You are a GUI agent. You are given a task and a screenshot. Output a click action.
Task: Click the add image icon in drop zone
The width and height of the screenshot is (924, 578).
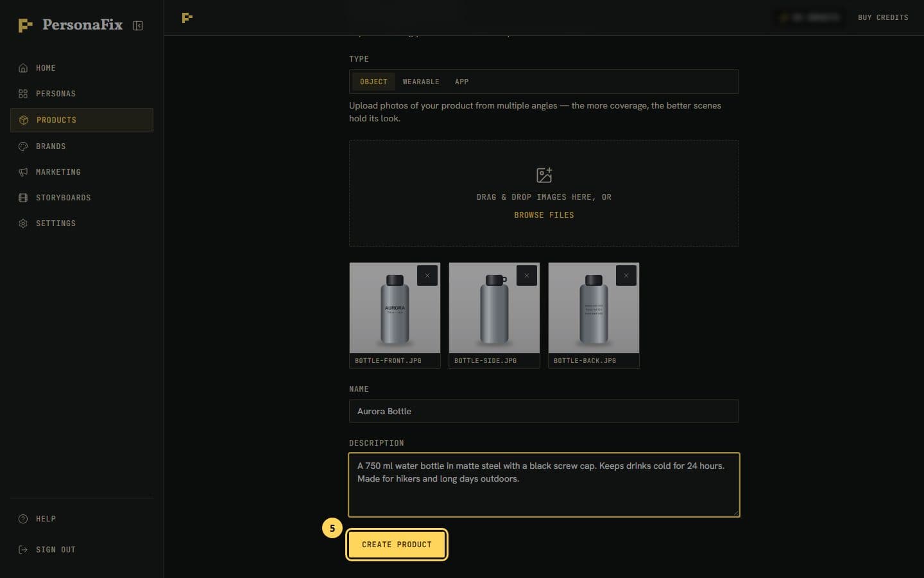pyautogui.click(x=544, y=175)
